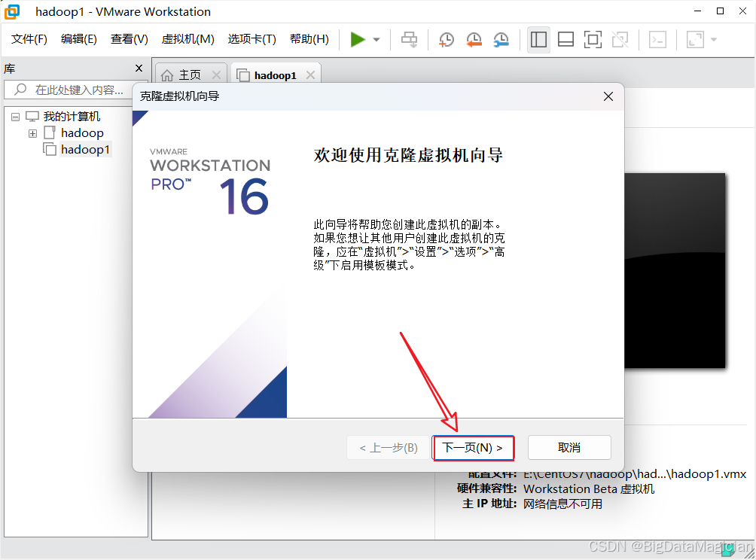This screenshot has height=560, width=756.
Task: Switch to the hadoop1 tab
Action: pos(275,75)
